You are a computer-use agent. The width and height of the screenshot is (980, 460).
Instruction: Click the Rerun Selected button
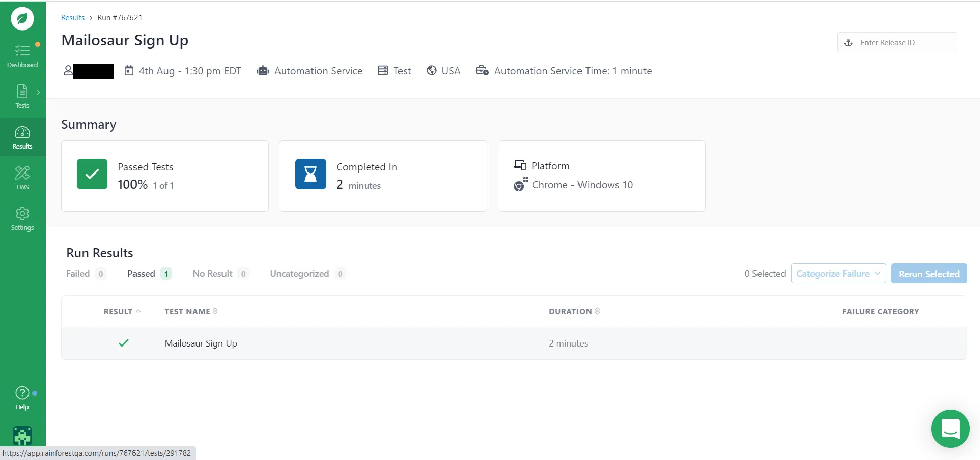929,274
